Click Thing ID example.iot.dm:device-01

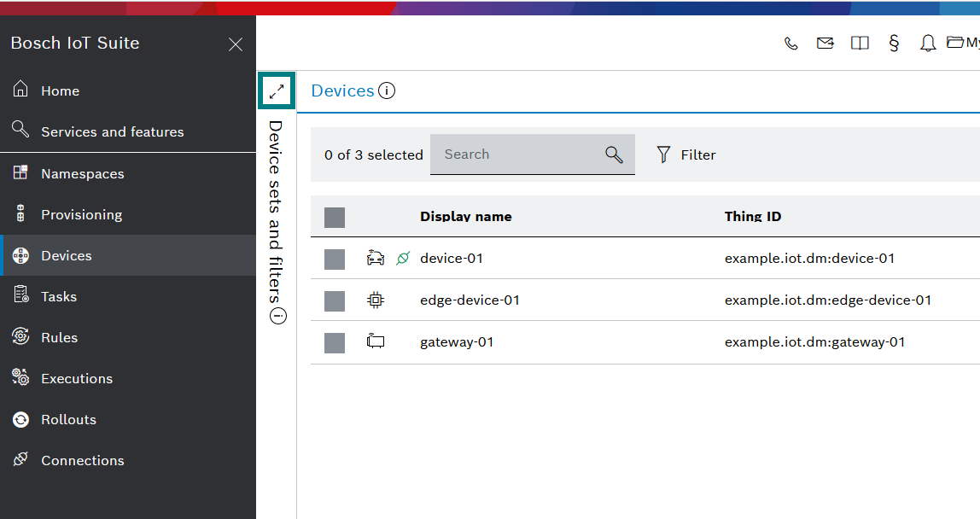point(809,259)
